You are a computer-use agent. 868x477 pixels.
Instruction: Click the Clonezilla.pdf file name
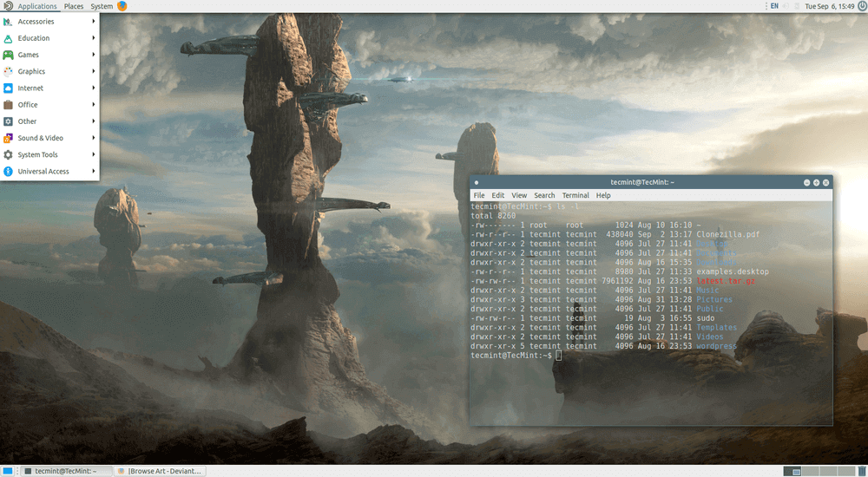pyautogui.click(x=728, y=235)
